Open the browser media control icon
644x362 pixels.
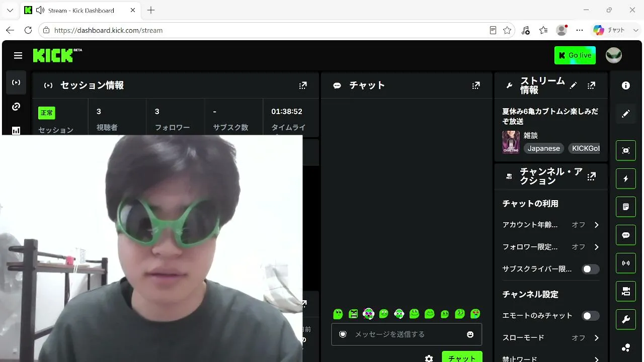point(526,30)
